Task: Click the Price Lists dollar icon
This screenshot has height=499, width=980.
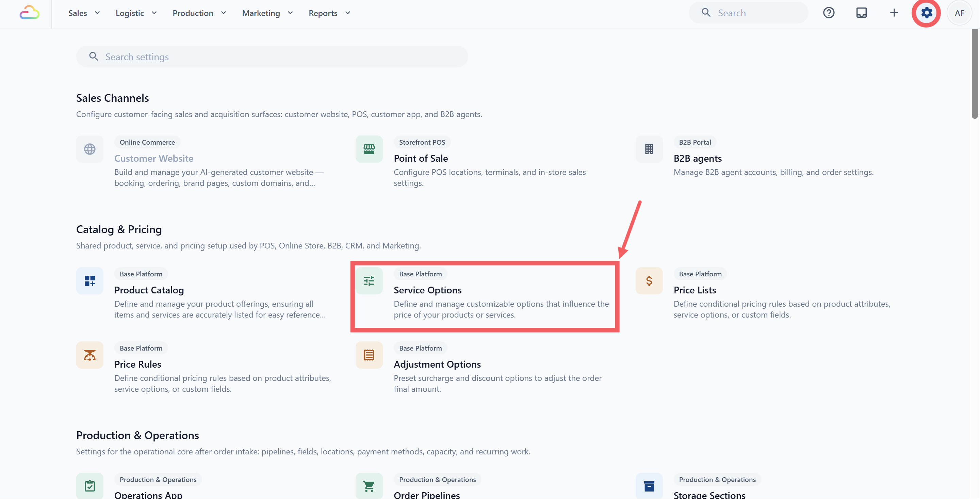Action: coord(649,280)
